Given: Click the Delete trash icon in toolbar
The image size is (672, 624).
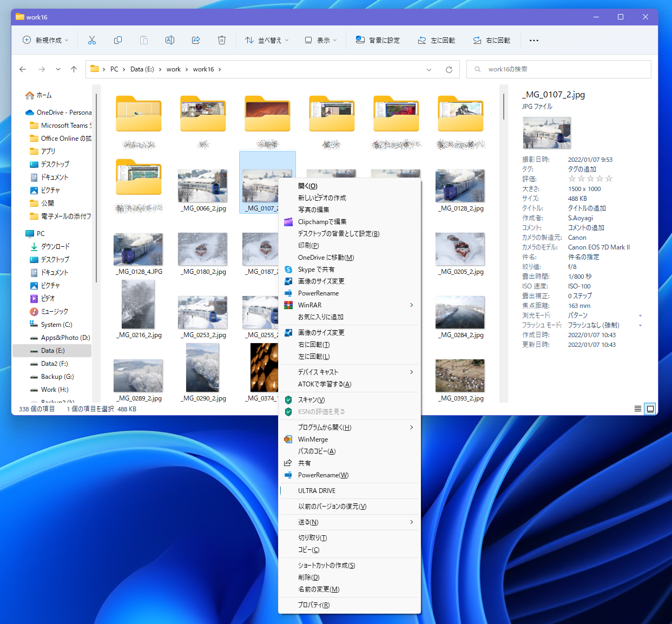Looking at the screenshot, I should pos(222,40).
